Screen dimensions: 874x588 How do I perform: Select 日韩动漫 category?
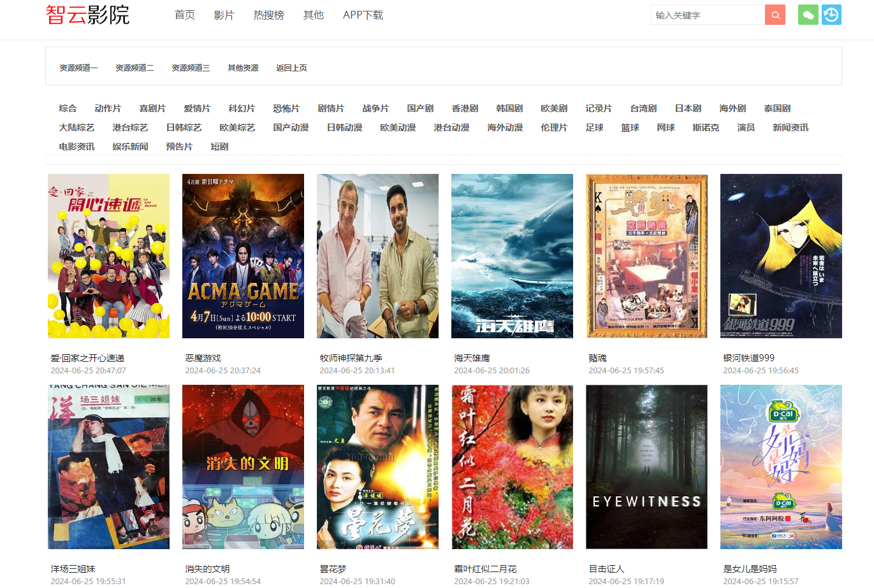(x=344, y=127)
